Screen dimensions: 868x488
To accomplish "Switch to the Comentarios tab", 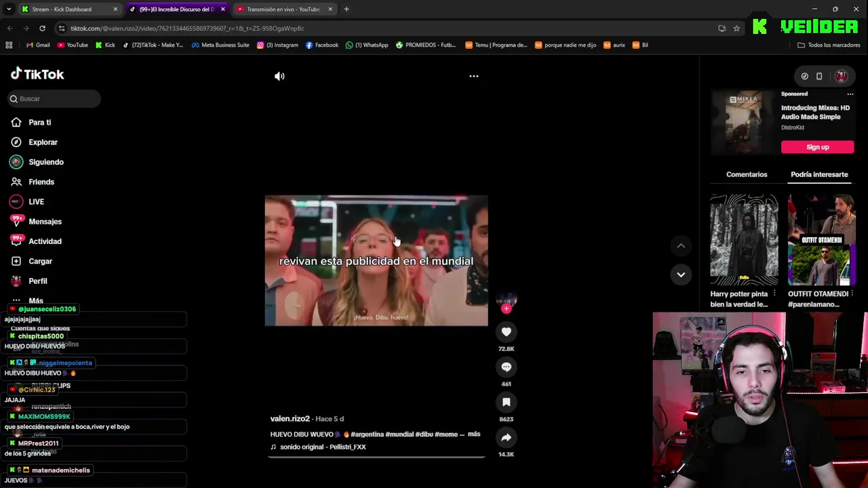I will [747, 174].
